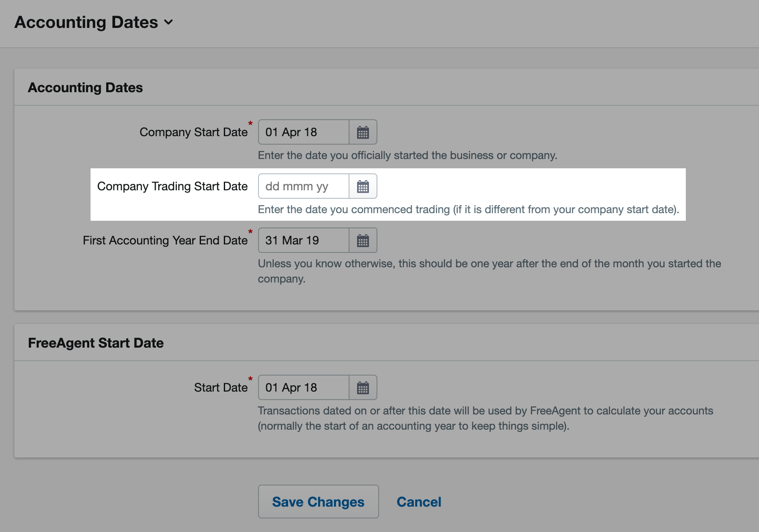Focus the empty Company Trading Start Date field
The width and height of the screenshot is (759, 532).
coord(304,186)
